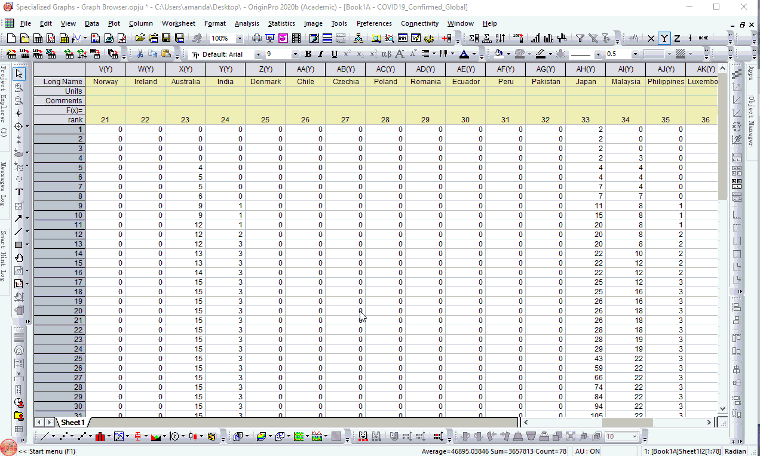Click the line color pencil swatch

pyautogui.click(x=541, y=54)
